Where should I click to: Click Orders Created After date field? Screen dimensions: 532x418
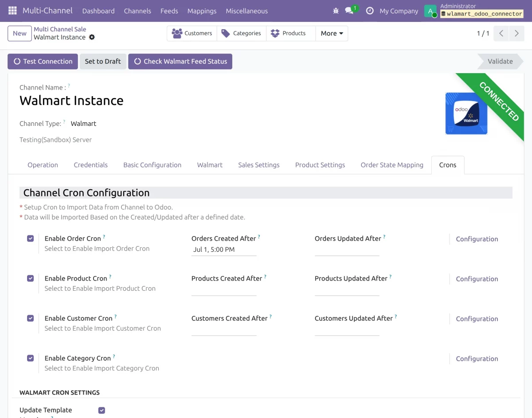(x=224, y=250)
